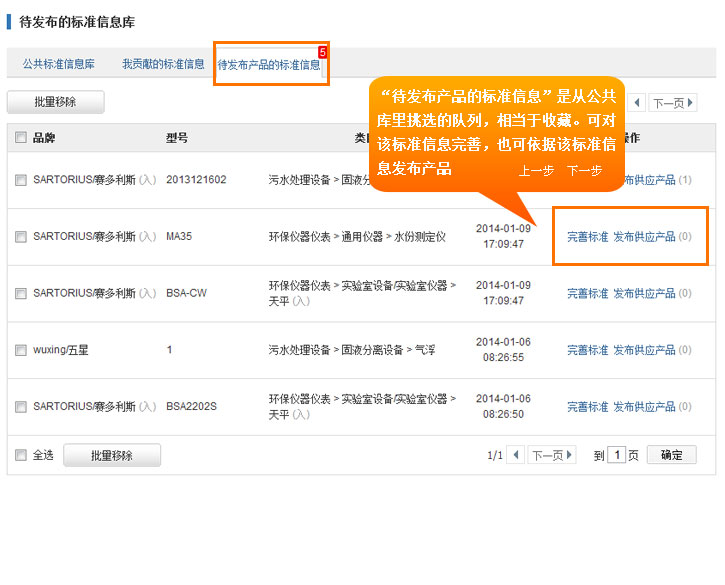Click the page number input field

[618, 455]
